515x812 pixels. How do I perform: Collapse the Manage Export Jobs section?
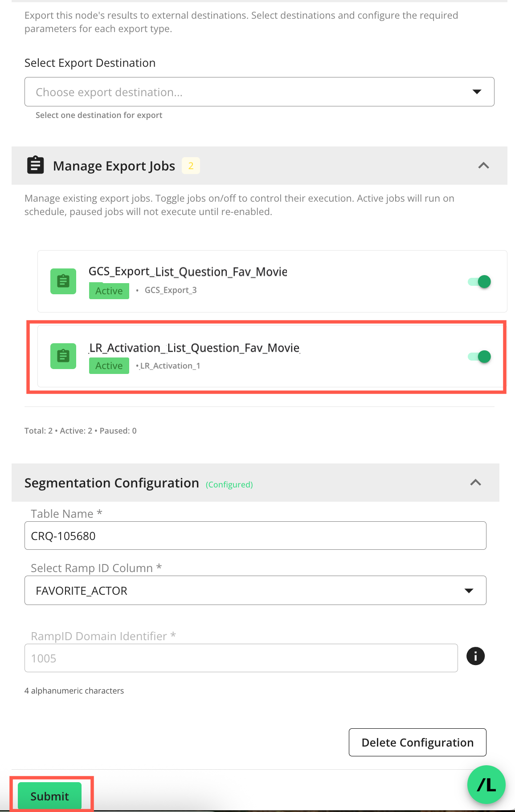(x=484, y=166)
